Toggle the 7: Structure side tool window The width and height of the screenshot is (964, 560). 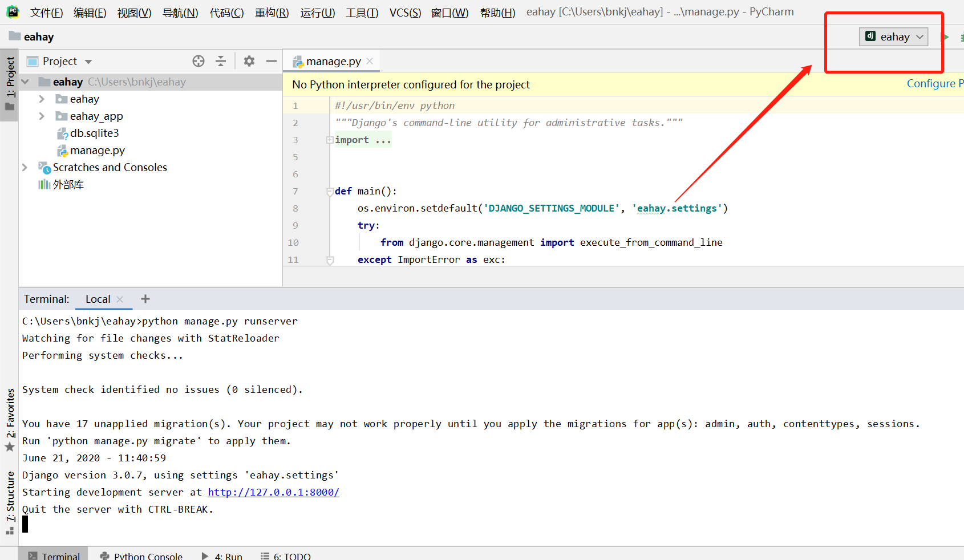[x=10, y=503]
